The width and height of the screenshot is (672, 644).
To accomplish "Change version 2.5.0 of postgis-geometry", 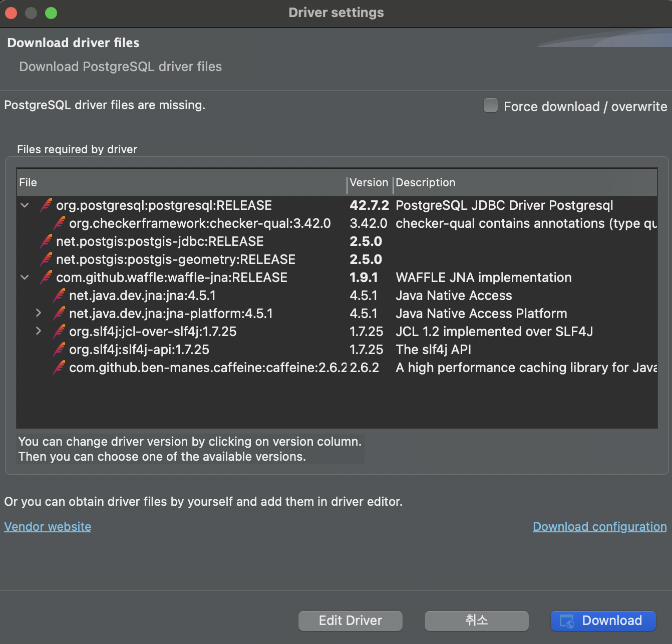I will click(x=366, y=259).
